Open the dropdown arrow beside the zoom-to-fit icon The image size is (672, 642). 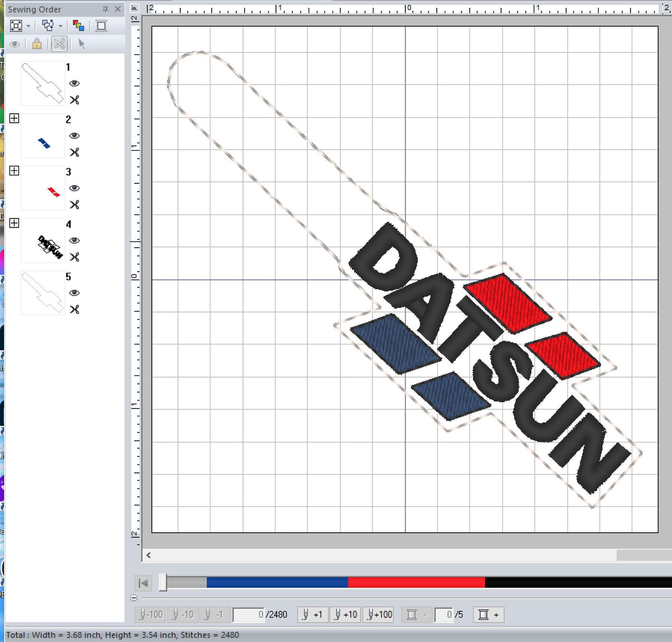[x=28, y=26]
